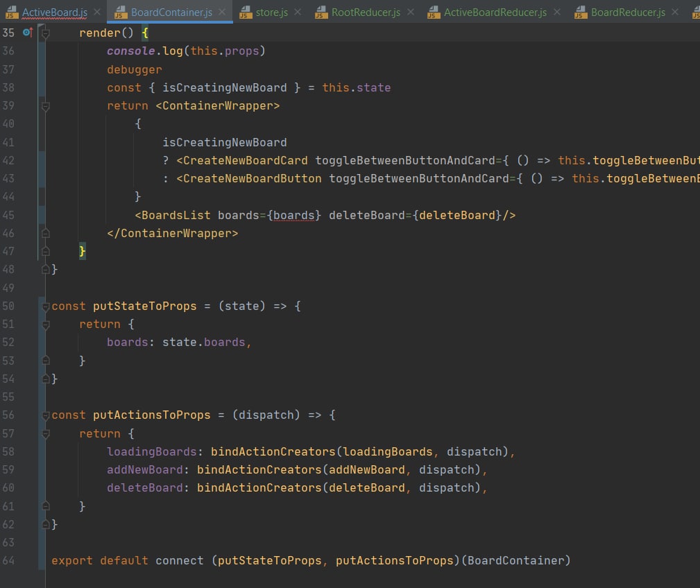Click class fold end marker at line 48
The width and height of the screenshot is (700, 588).
coord(46,270)
